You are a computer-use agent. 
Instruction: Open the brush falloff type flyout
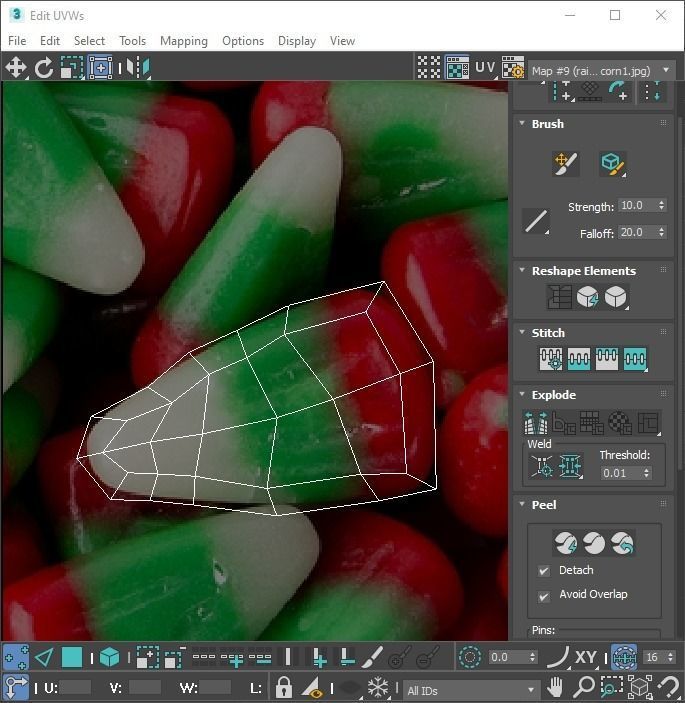[536, 221]
